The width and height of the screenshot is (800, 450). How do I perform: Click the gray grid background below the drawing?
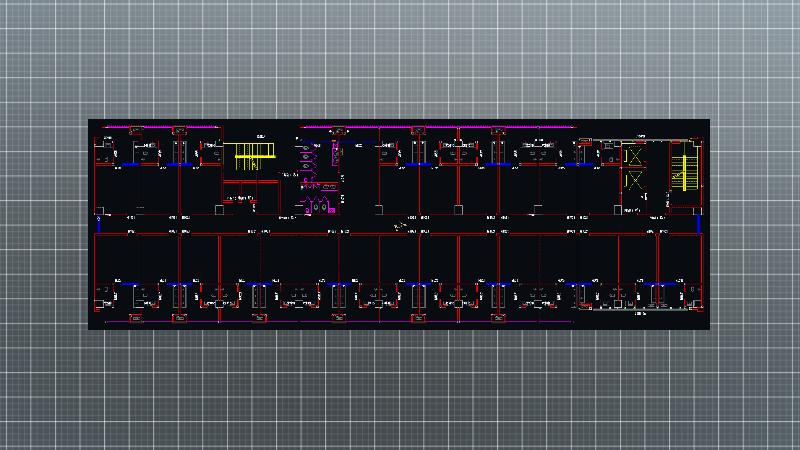400,390
